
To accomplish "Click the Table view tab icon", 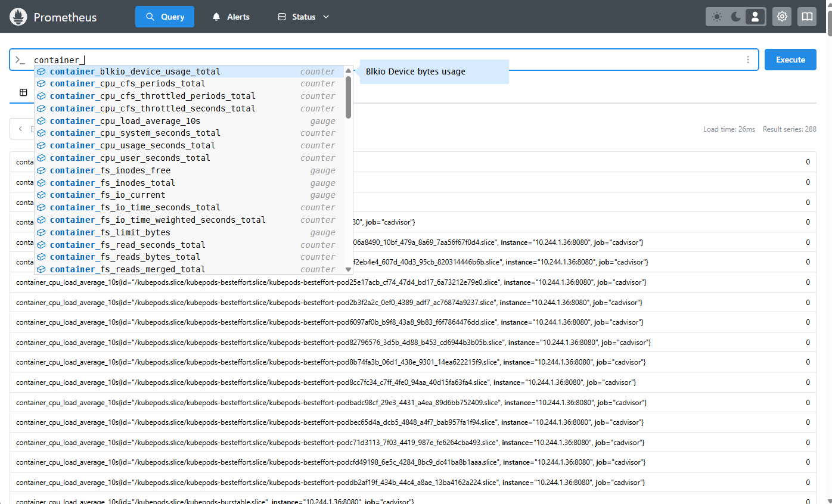I will [23, 92].
